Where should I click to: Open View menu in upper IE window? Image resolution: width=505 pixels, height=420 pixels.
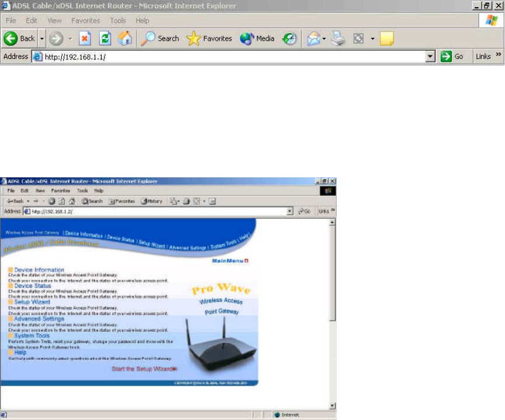tap(54, 20)
